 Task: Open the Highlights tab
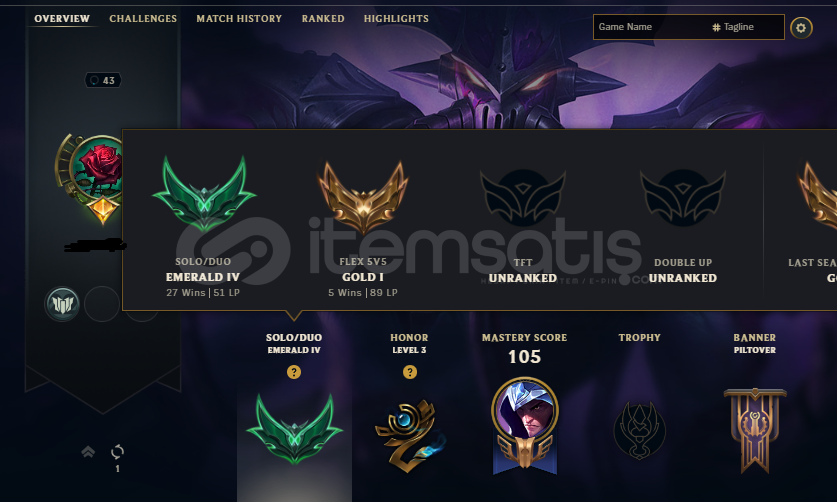[x=396, y=19]
